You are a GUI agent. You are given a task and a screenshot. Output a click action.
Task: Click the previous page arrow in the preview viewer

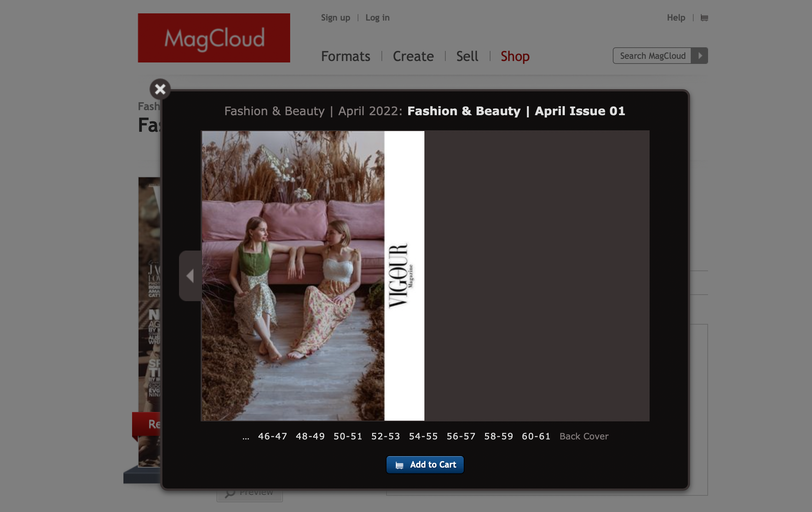tap(190, 275)
